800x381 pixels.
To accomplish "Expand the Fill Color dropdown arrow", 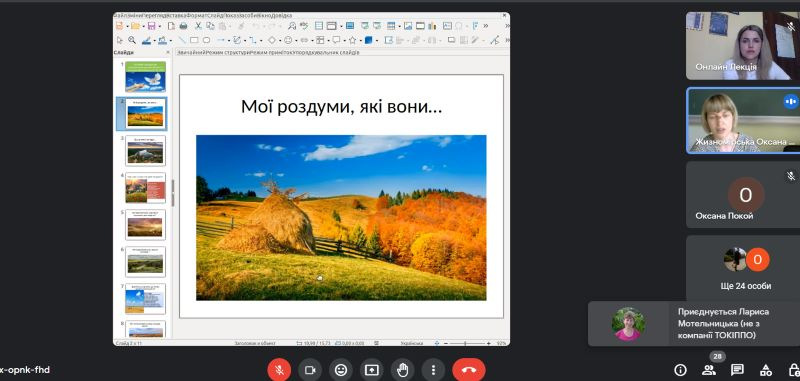I will [x=171, y=41].
